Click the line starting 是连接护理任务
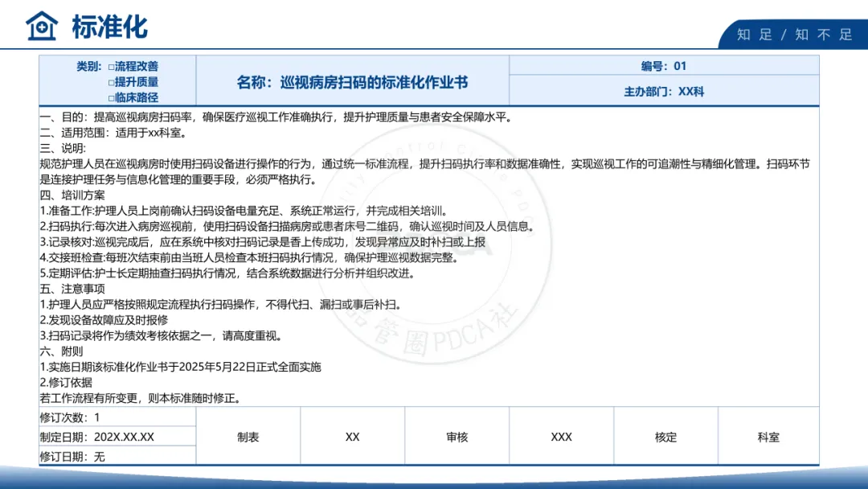Viewport: 868px width, 489px height. pos(178,179)
